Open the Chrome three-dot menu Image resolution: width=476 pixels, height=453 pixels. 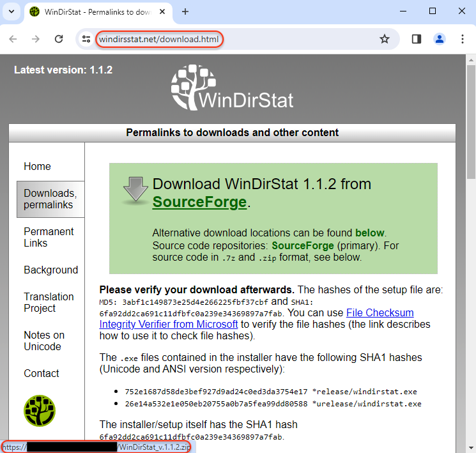(463, 39)
